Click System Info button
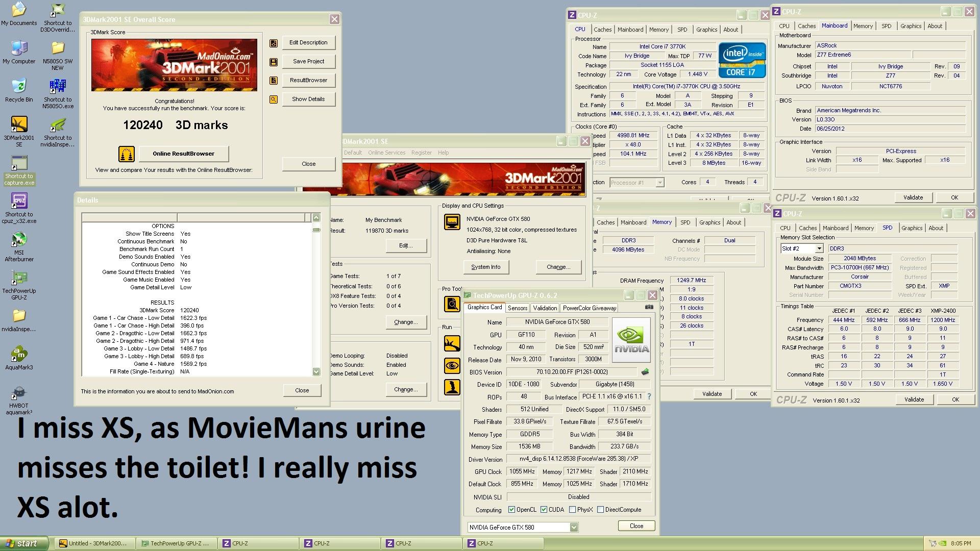 coord(485,267)
